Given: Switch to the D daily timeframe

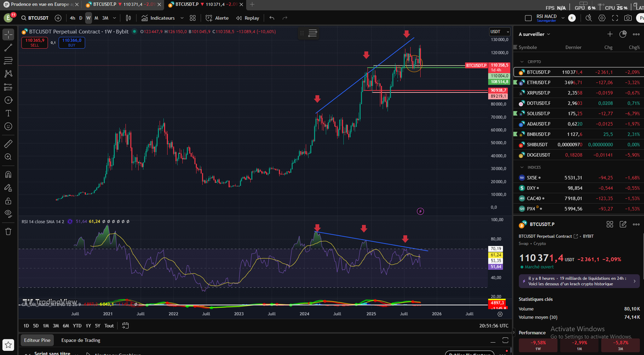Looking at the screenshot, I should tap(81, 18).
